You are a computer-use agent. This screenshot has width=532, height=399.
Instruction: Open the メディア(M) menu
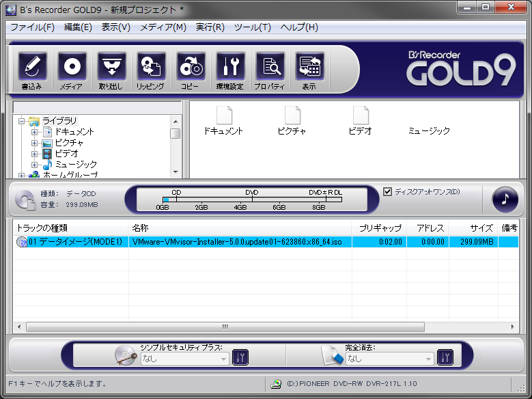(163, 27)
